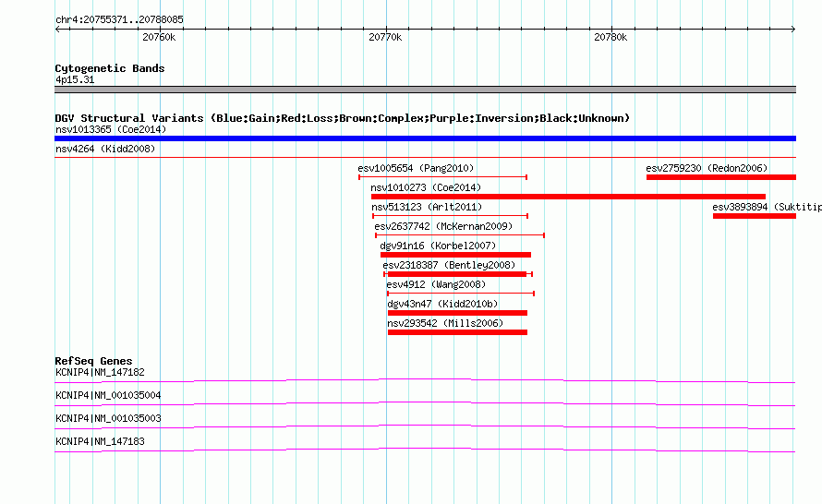Select the nsv293542 red loss bar
Image resolution: width=822 pixels, height=504 pixels.
pyautogui.click(x=458, y=332)
